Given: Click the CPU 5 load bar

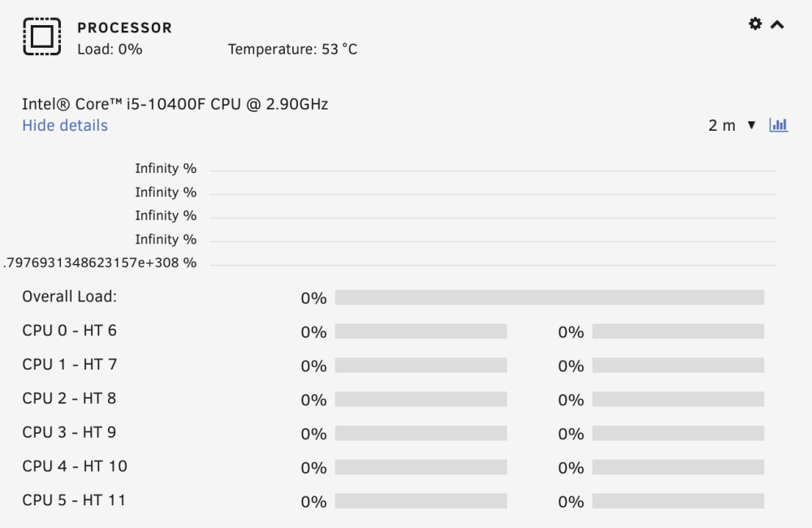Looking at the screenshot, I should [421, 501].
